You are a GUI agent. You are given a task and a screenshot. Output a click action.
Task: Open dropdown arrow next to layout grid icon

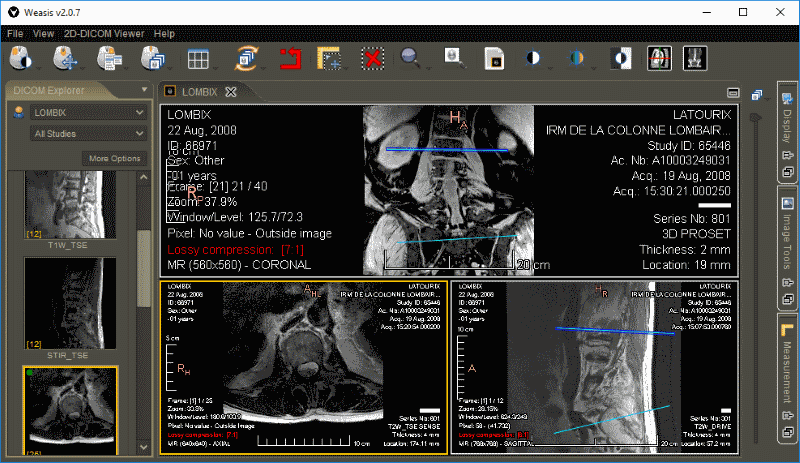pyautogui.click(x=216, y=68)
